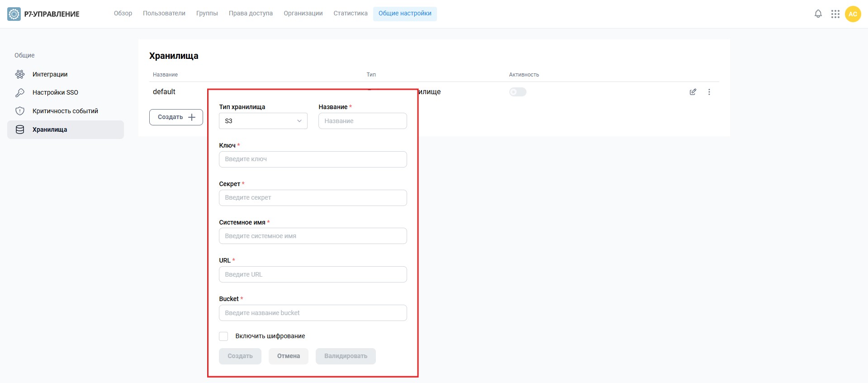Click the Критичность событий shield icon
Image resolution: width=868 pixels, height=383 pixels.
[x=20, y=111]
